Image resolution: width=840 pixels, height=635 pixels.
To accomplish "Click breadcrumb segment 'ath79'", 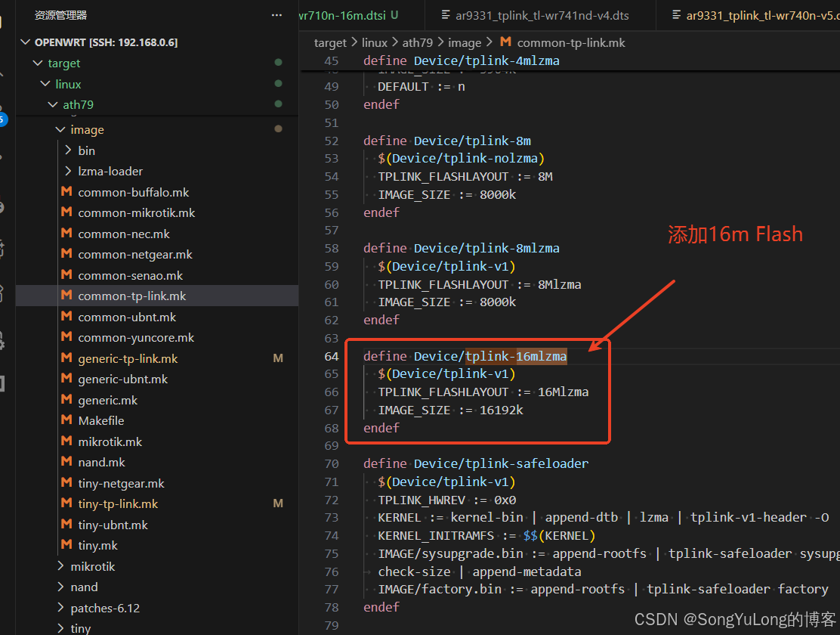I will pyautogui.click(x=417, y=42).
